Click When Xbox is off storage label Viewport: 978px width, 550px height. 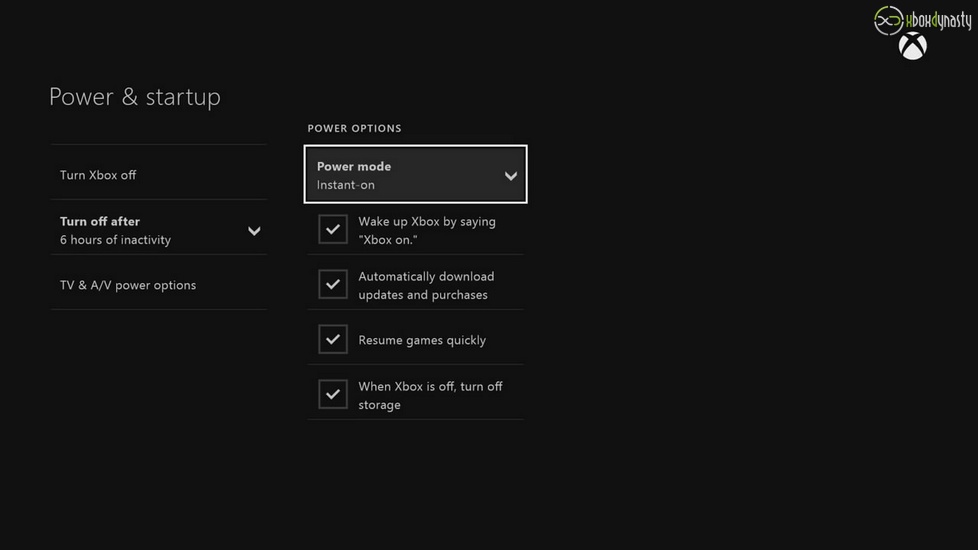click(x=430, y=395)
